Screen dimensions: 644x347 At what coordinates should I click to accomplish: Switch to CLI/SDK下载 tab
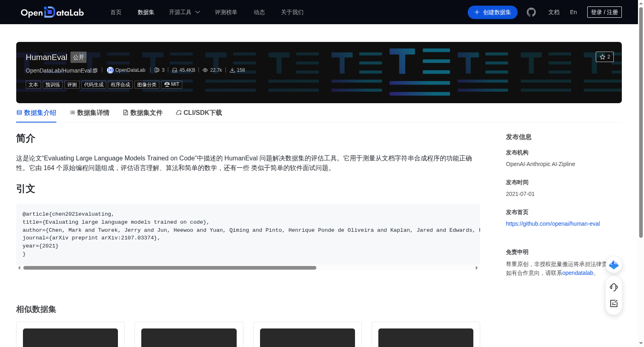click(199, 113)
